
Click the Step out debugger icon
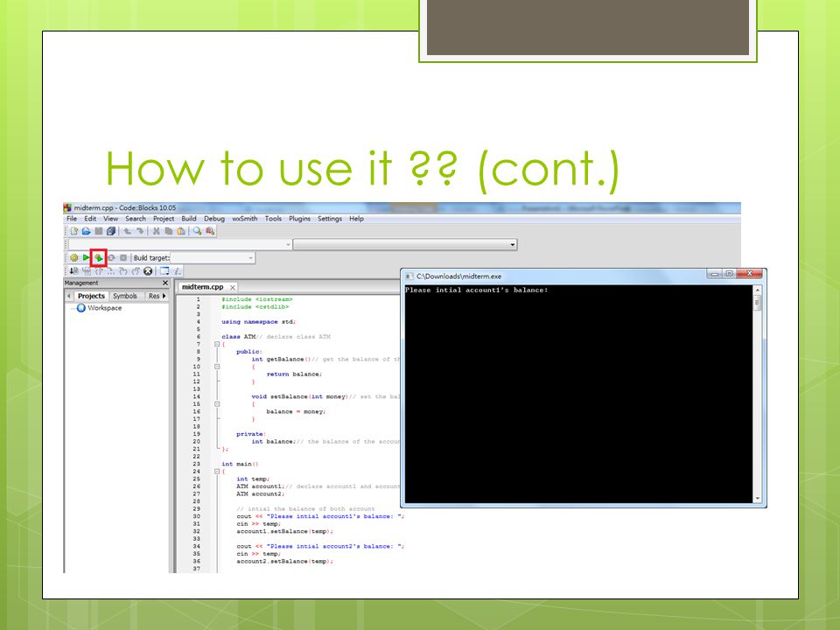tap(136, 271)
